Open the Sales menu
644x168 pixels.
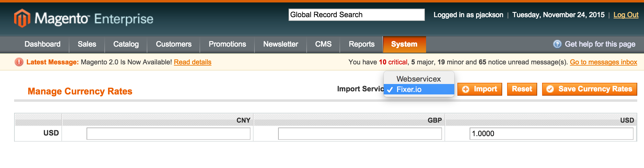87,44
